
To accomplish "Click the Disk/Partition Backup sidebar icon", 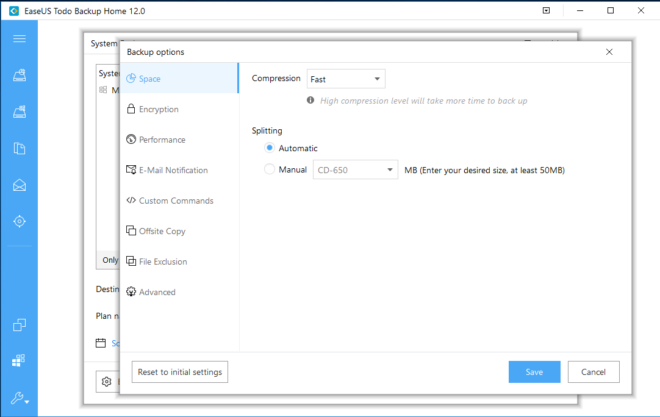I will 19,75.
